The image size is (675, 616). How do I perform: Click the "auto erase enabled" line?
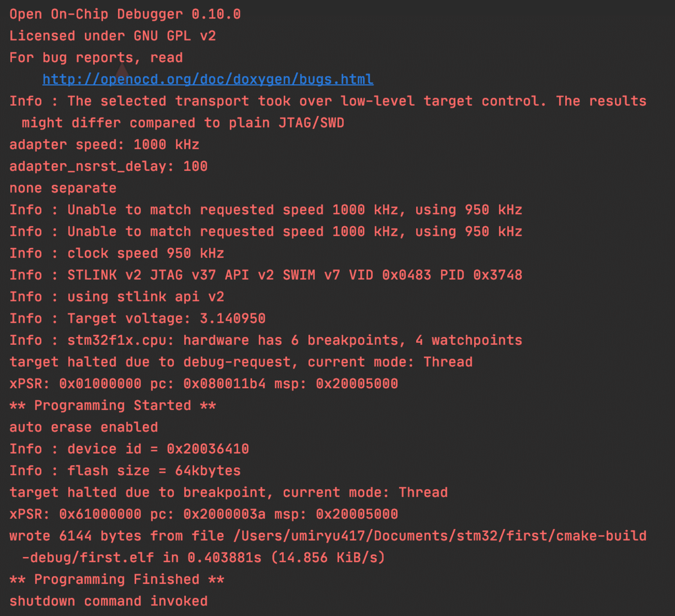pos(83,427)
